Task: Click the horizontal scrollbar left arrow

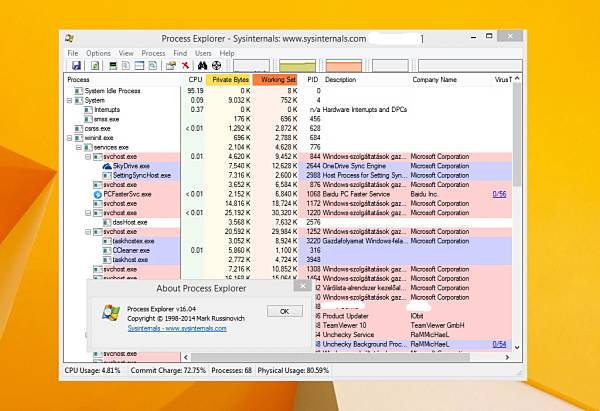Action: tap(186, 357)
